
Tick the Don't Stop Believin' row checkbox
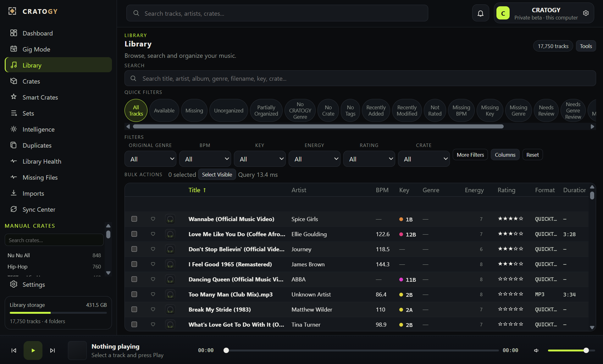click(x=134, y=249)
